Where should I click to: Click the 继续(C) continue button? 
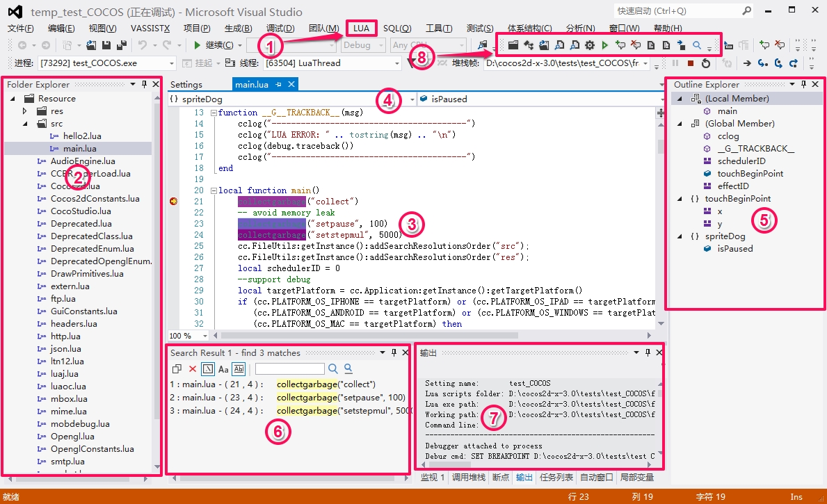point(214,45)
